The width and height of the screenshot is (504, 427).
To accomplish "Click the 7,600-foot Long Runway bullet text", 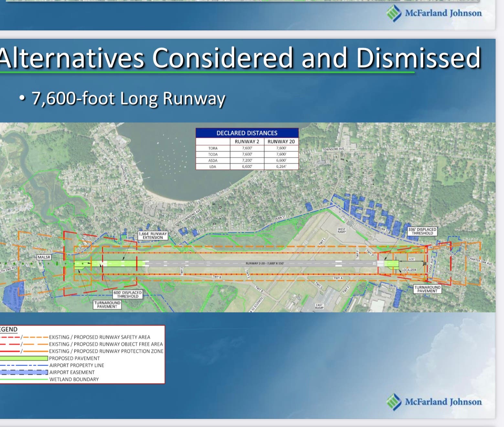I will [x=128, y=99].
